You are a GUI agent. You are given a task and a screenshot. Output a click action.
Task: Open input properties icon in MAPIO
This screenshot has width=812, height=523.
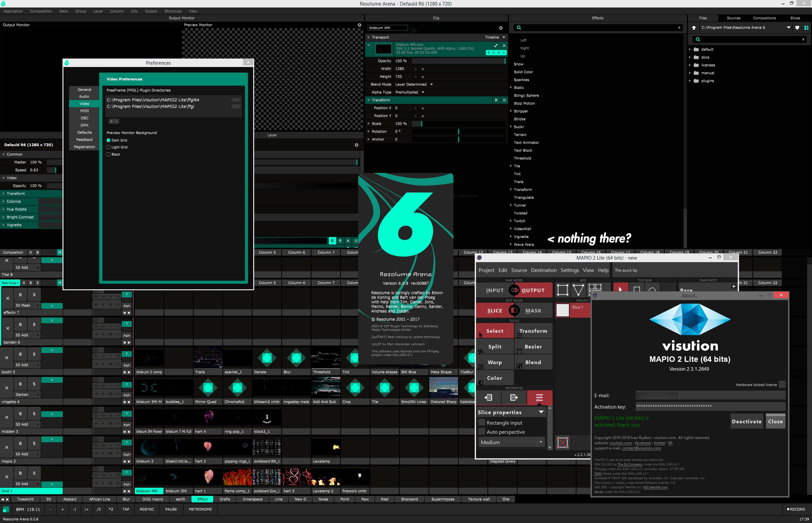[488, 397]
